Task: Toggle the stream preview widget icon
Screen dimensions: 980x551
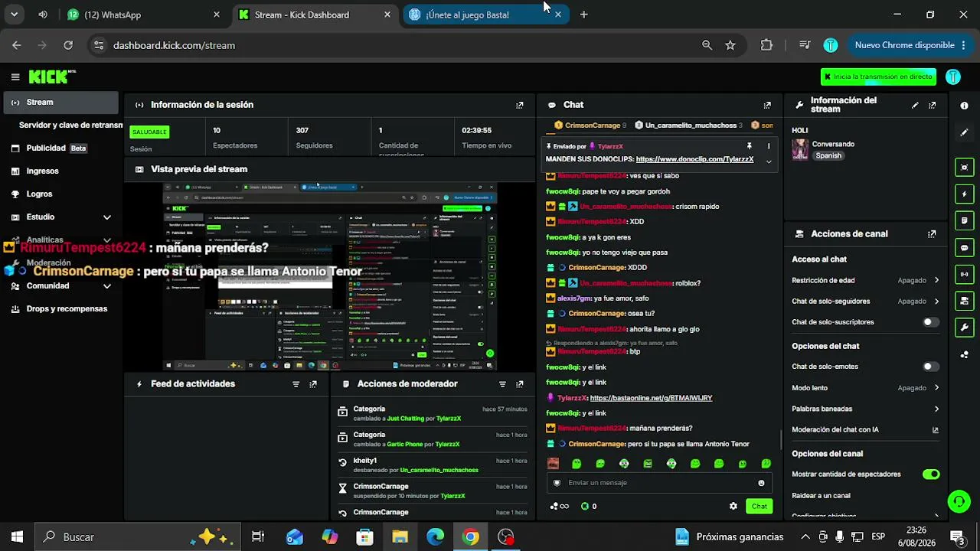Action: [x=964, y=168]
